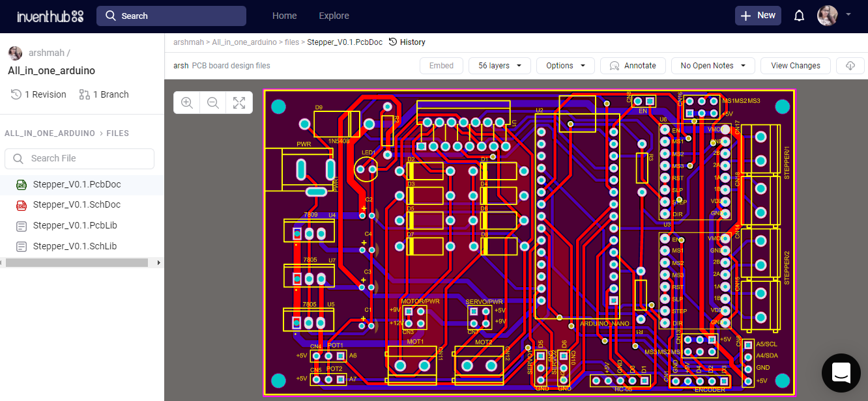
Task: Click arshmah's avatar in the sidebar
Action: (15, 53)
